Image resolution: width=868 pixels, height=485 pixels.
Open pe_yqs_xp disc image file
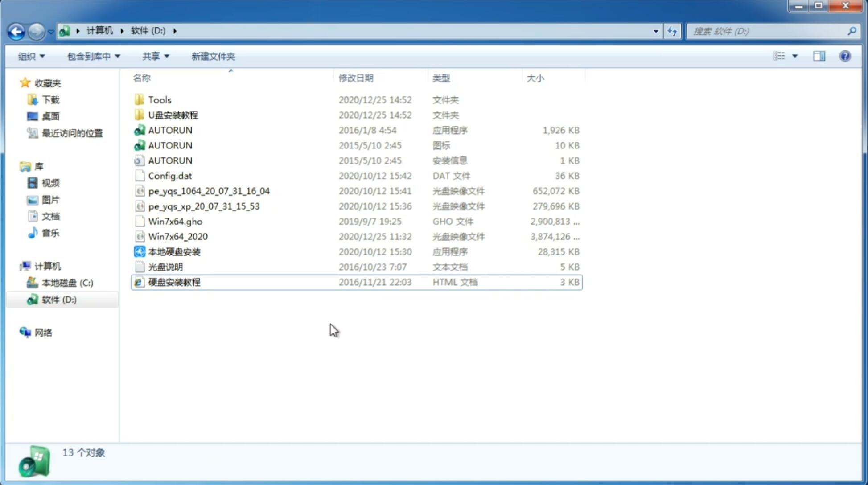point(203,206)
